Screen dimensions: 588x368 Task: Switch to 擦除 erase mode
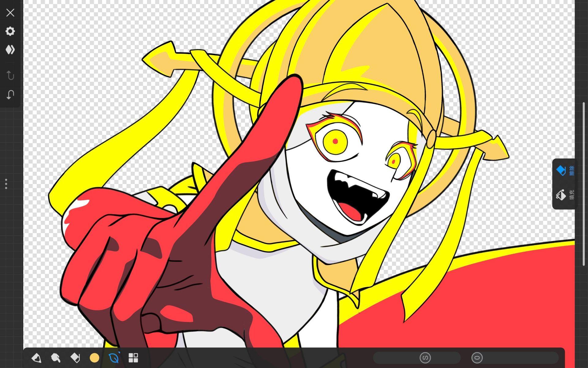(x=564, y=171)
